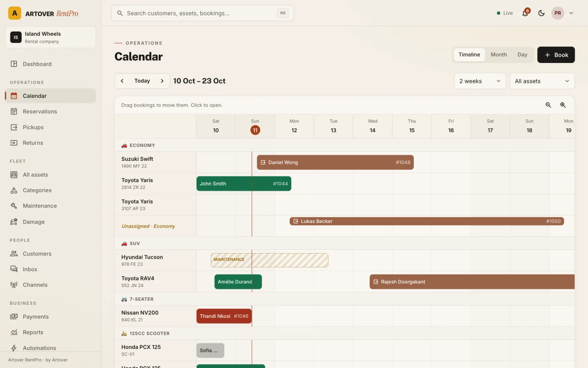588x368 pixels.
Task: Click the Automations lightning icon
Action: [x=14, y=348]
